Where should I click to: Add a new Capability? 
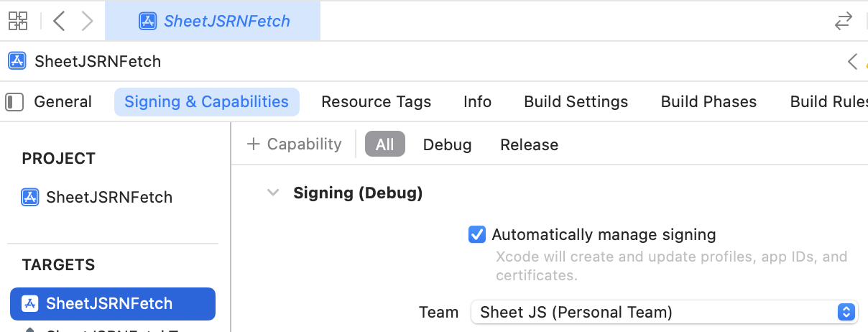[294, 144]
